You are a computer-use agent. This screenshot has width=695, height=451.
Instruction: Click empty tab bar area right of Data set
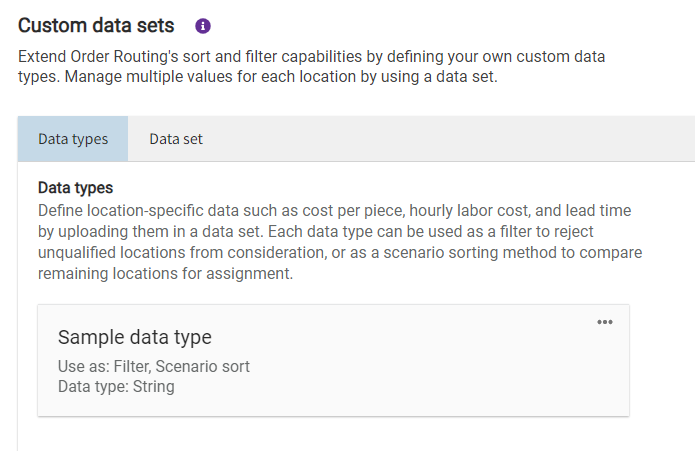(450, 139)
